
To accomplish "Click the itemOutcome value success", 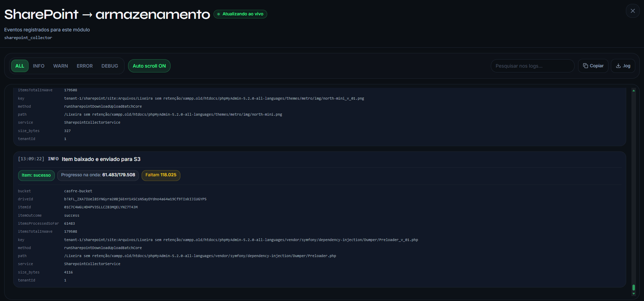I will [72, 215].
